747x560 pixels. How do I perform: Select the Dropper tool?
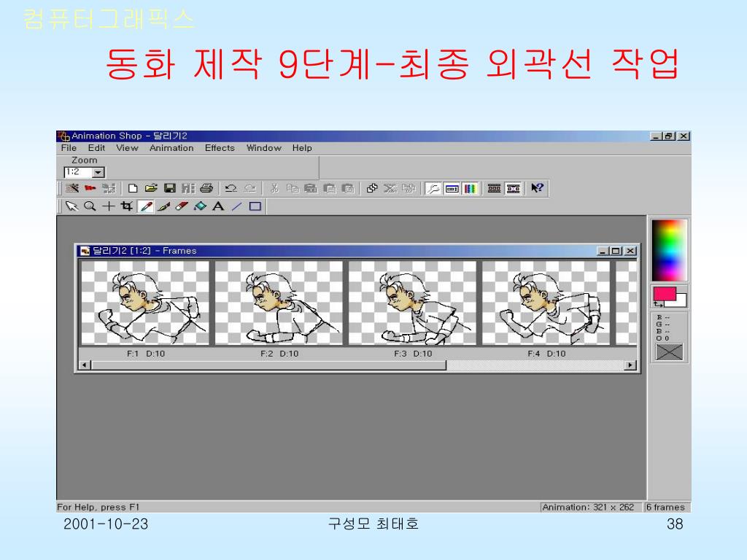pos(146,206)
